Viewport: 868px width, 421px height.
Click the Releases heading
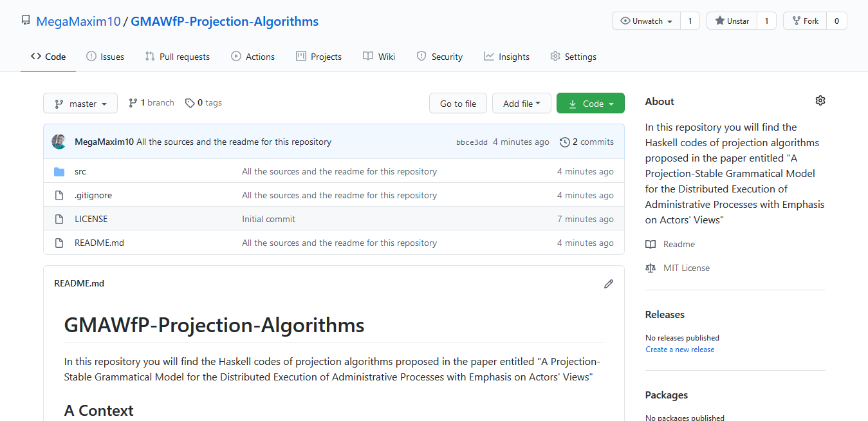click(665, 314)
